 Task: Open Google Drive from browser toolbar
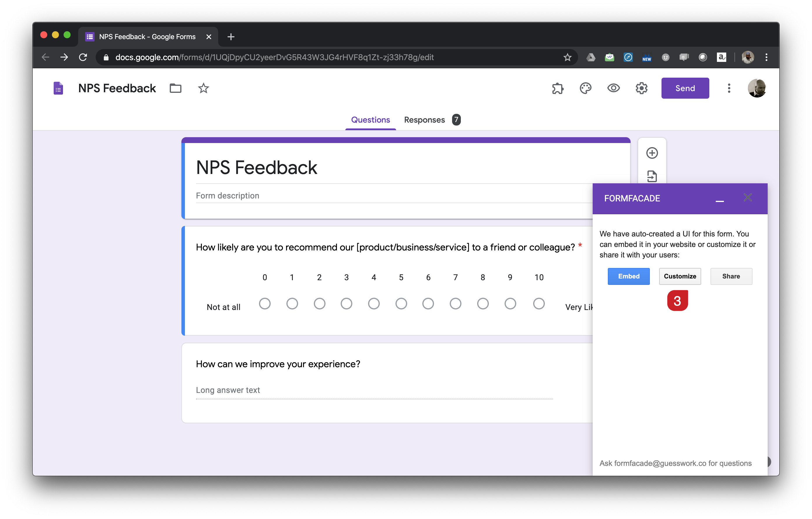click(591, 57)
